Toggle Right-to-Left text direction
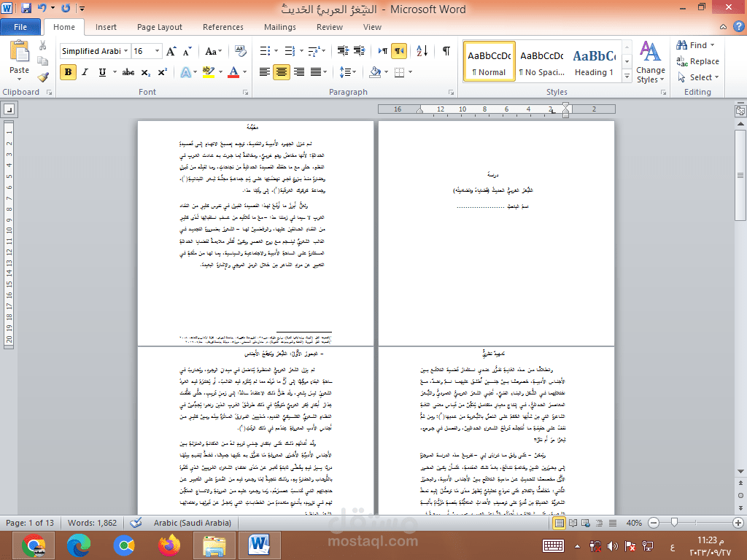This screenshot has width=747, height=560. click(x=399, y=50)
